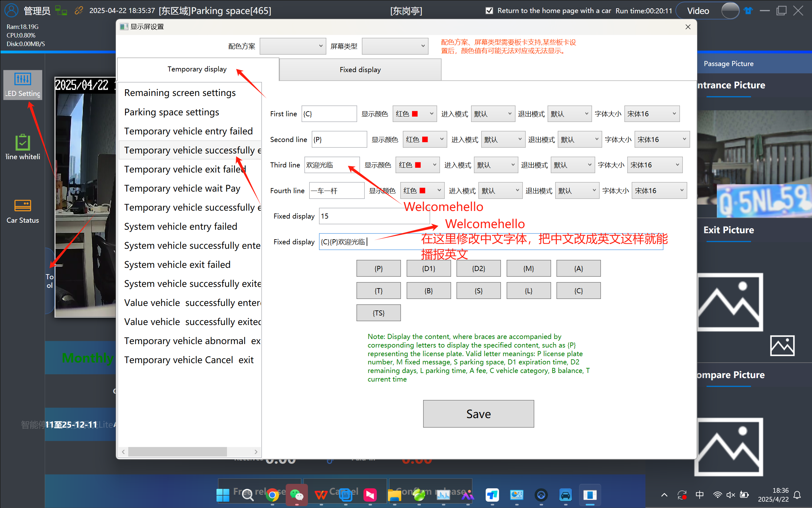Screen dimensions: 812x508
Task: Click the Fixed display duration field showing 15
Action: [x=374, y=216]
